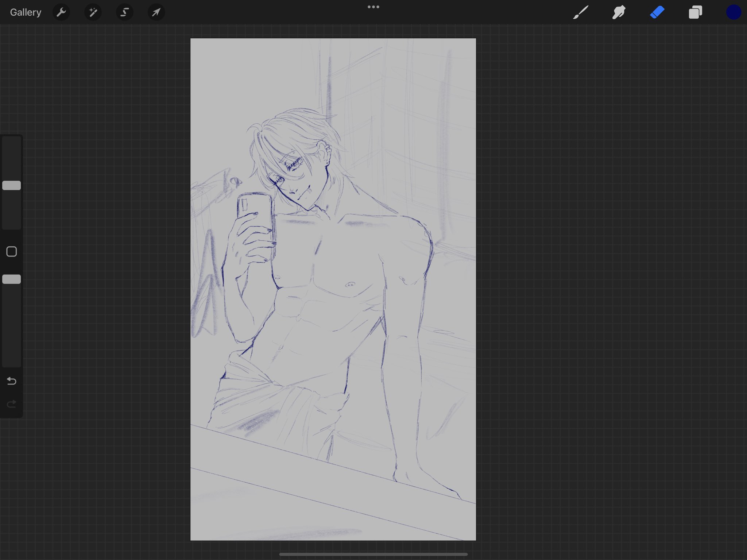
Task: Tap the active Eraser tool
Action: tap(657, 12)
